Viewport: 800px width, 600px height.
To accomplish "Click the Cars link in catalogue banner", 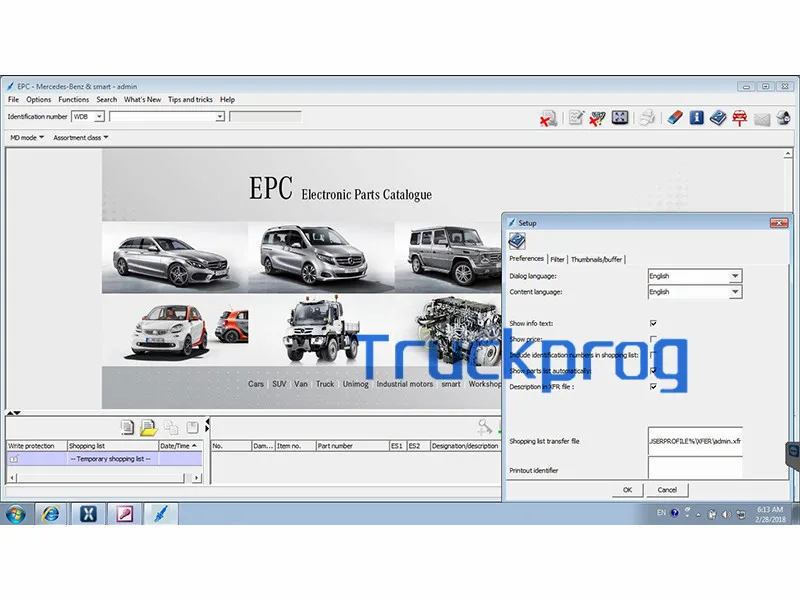I will pyautogui.click(x=256, y=384).
